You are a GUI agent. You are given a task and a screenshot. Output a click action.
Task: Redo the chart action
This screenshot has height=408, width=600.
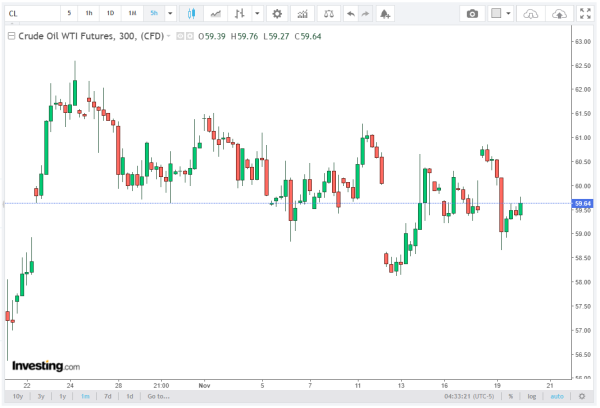pos(367,13)
